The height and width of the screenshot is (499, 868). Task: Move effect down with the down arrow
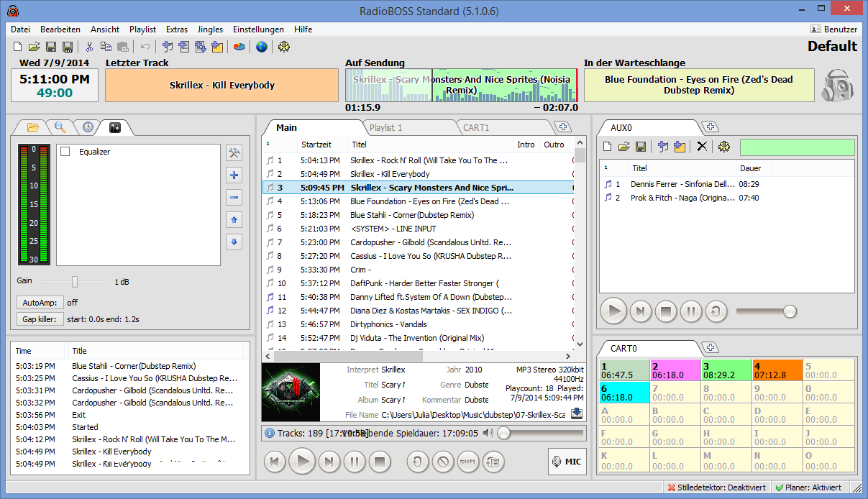click(x=234, y=242)
